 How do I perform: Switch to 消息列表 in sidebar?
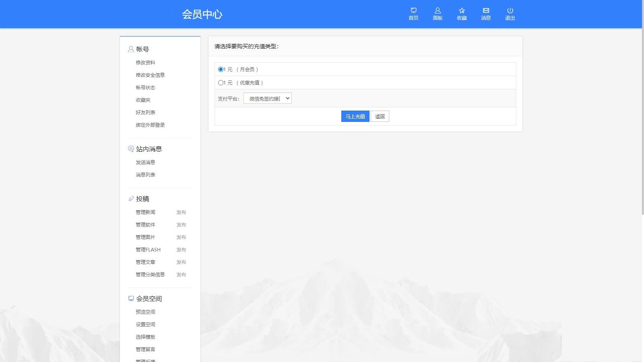[x=145, y=174]
